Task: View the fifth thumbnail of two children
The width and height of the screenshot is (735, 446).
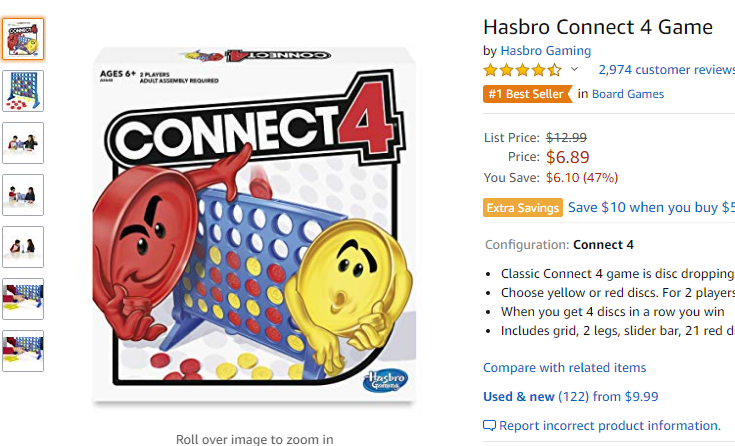Action: coord(23,247)
